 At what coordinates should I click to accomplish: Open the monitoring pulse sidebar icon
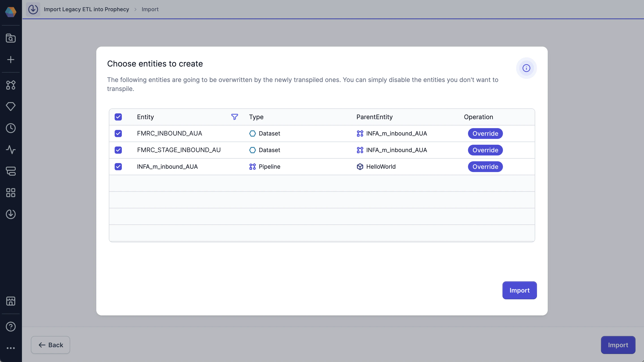11,150
